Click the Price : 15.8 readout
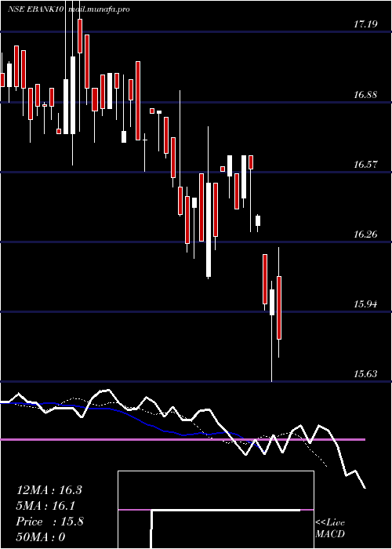This screenshot has width=392, height=549. 50,522
